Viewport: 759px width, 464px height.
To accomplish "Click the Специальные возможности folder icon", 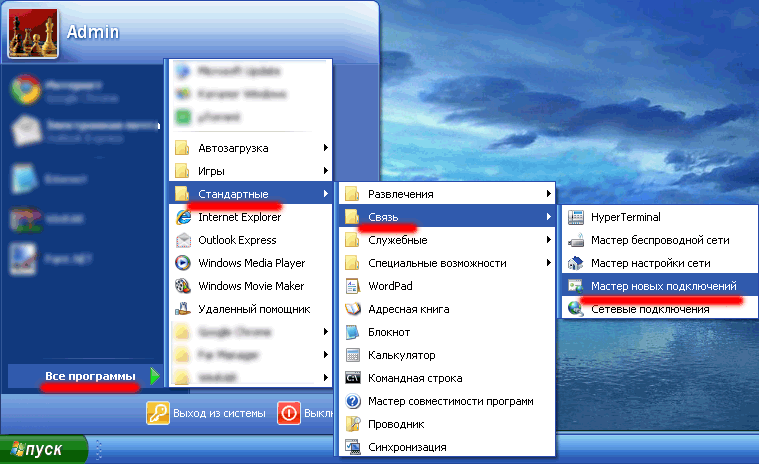I will coord(352,263).
